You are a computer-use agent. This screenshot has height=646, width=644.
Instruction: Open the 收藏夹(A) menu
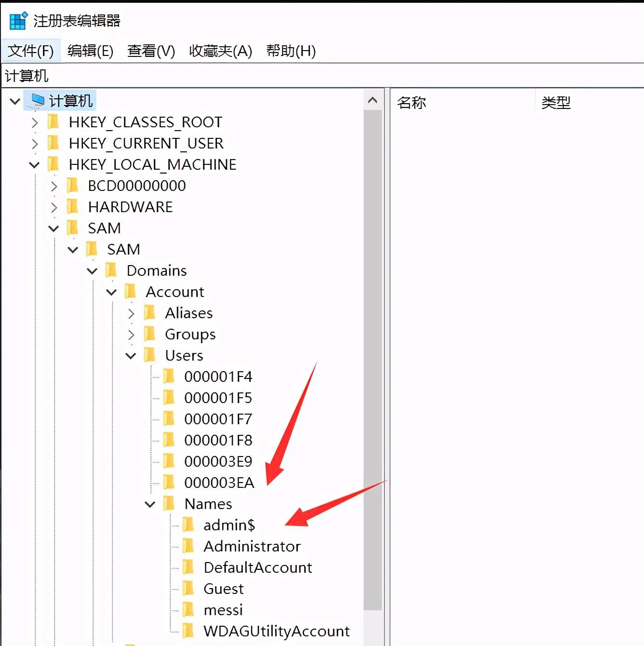220,51
